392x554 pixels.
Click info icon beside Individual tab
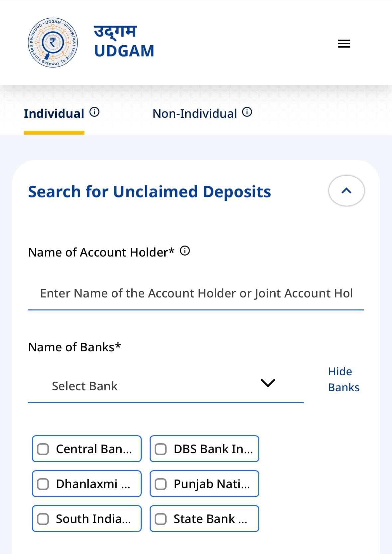94,112
